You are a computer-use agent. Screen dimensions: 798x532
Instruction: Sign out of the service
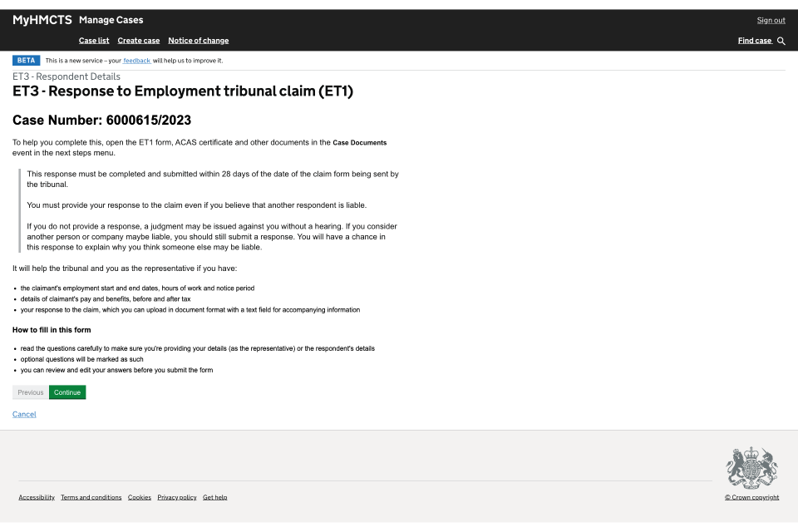771,20
